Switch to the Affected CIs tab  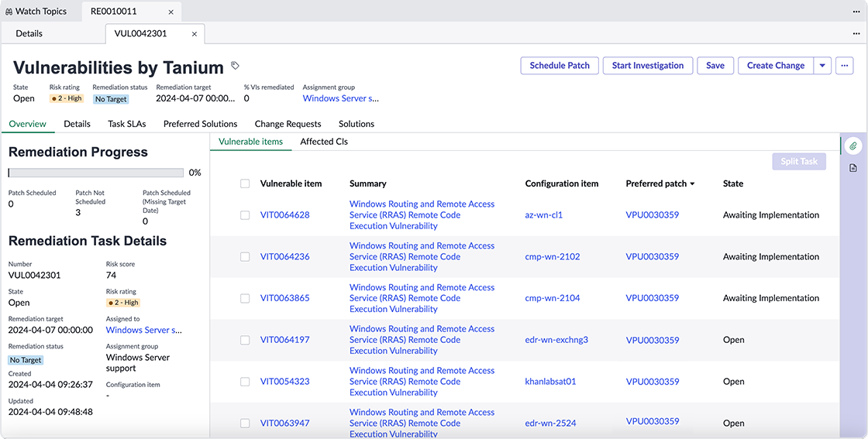(324, 142)
